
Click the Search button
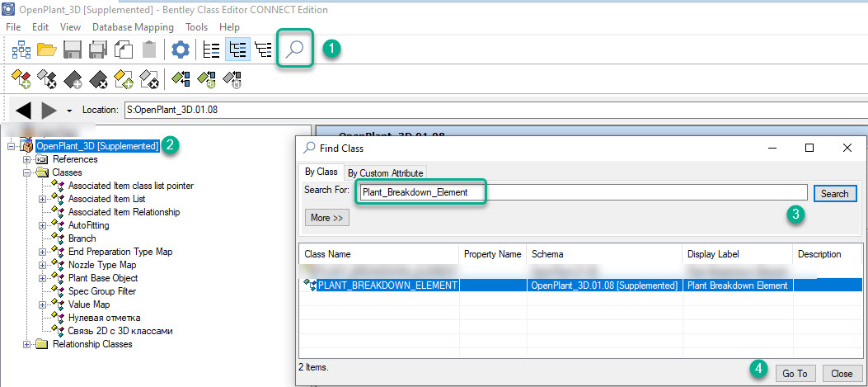[x=835, y=193]
